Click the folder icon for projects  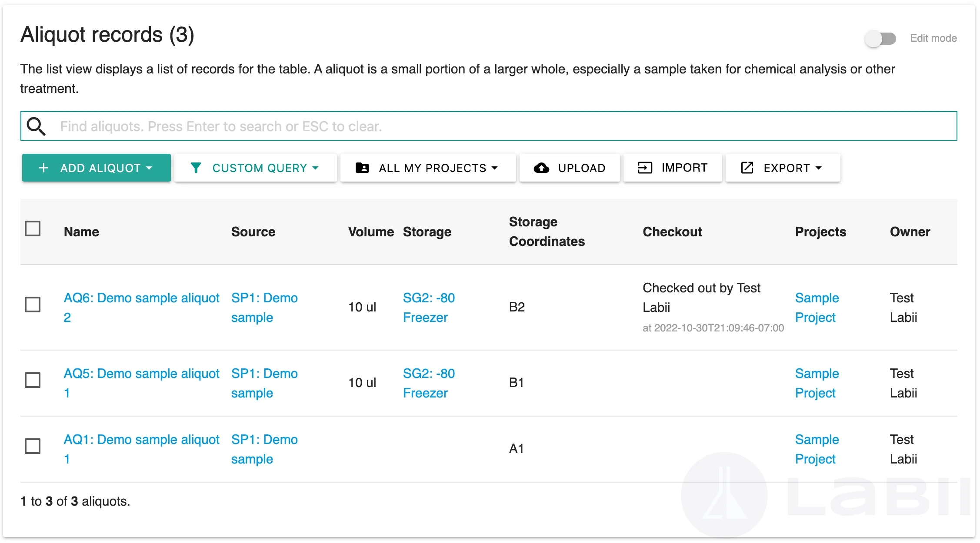(362, 168)
